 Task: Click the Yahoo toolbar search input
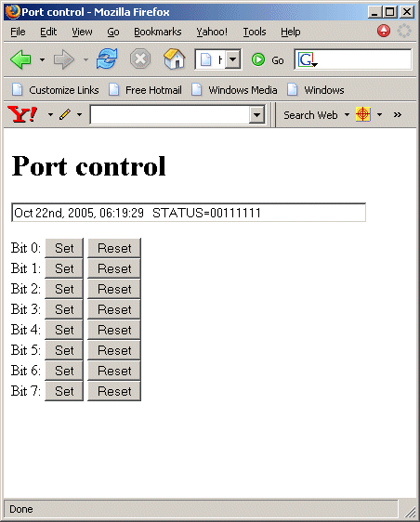click(x=170, y=115)
